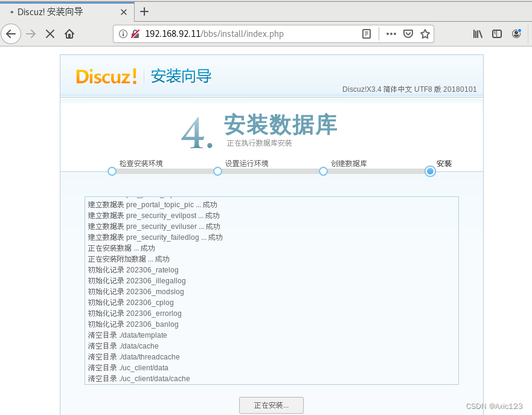Viewport: 532px width, 415px height.
Task: Open a new tab with the plus button
Action: tap(144, 11)
